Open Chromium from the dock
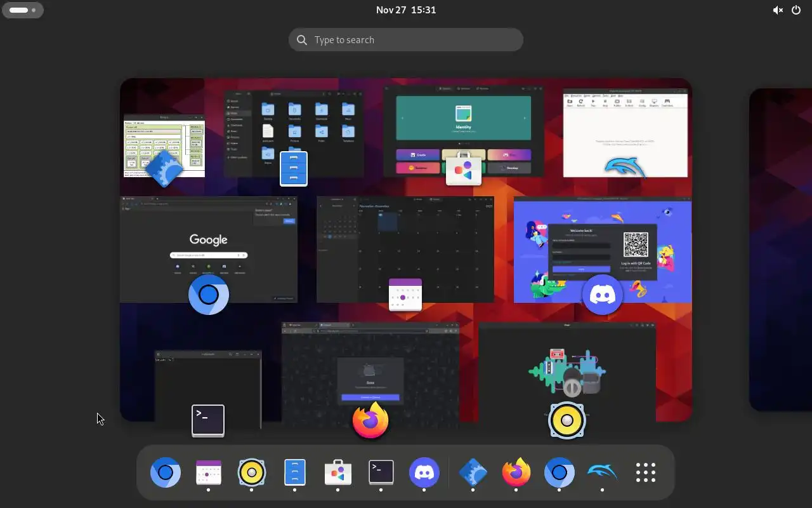This screenshot has height=508, width=812. coord(166,473)
